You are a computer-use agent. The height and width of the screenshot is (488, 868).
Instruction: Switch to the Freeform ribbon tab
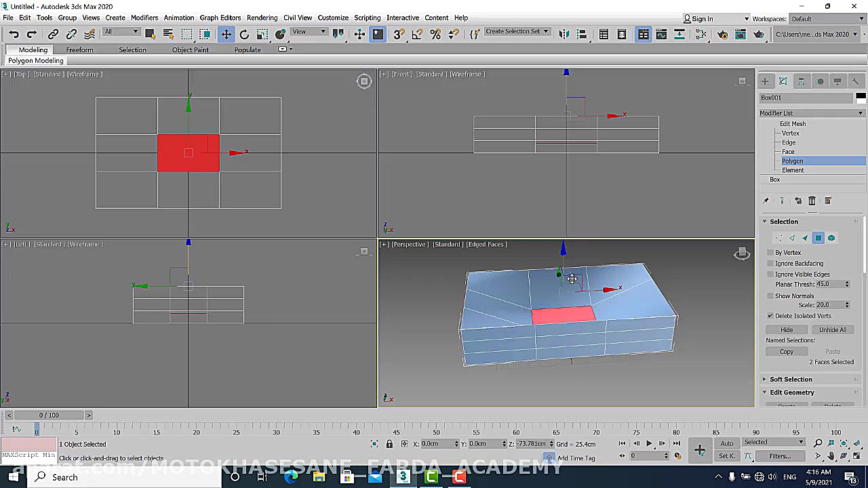click(79, 50)
